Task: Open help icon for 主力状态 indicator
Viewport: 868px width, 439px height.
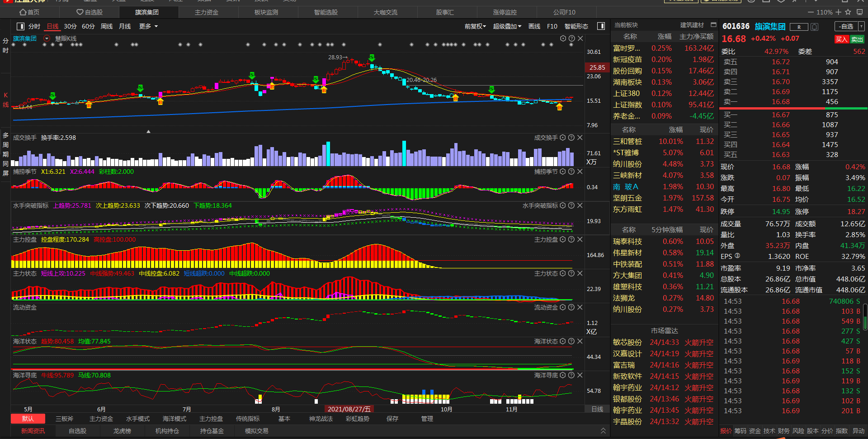Action: click(x=571, y=273)
